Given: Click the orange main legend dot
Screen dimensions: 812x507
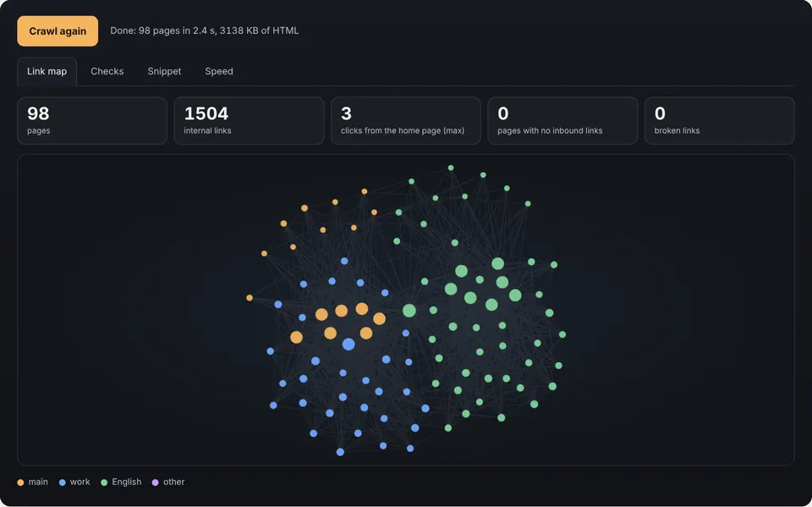Looking at the screenshot, I should coord(20,482).
